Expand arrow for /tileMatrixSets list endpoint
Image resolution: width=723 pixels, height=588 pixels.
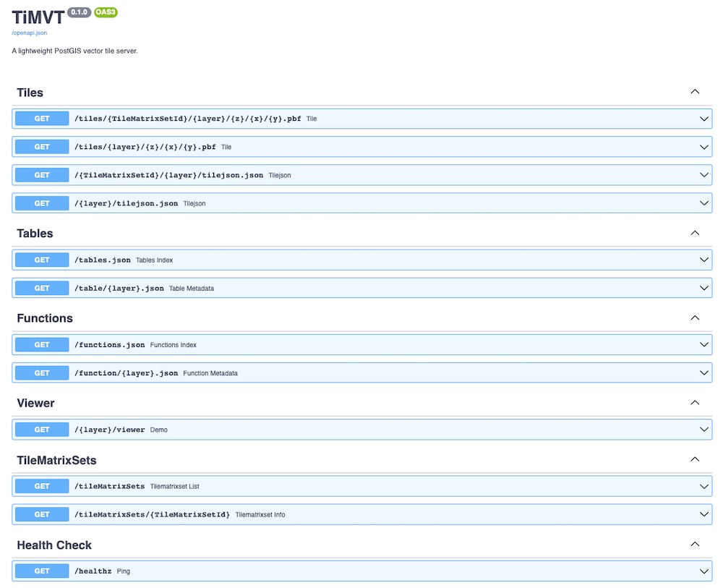click(x=704, y=486)
